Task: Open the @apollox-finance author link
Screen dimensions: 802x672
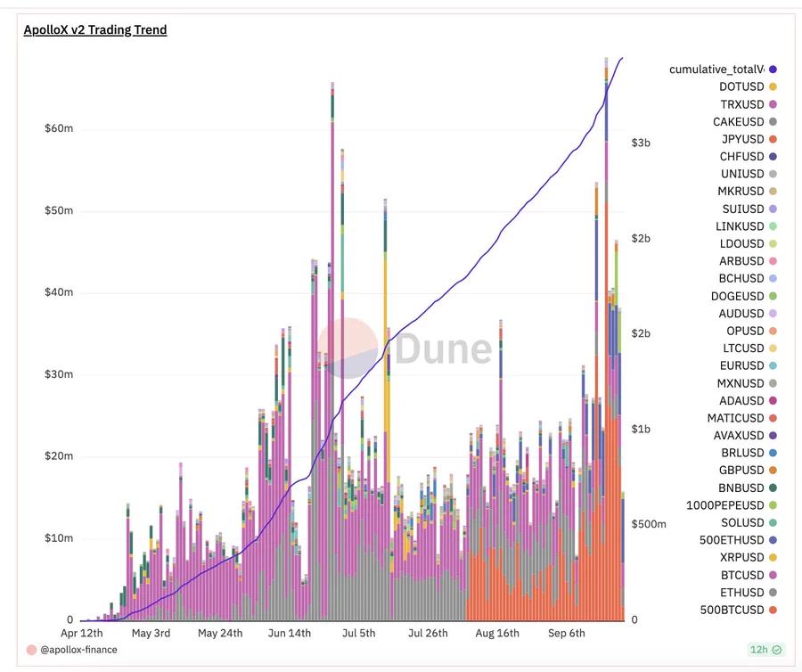Action: (x=78, y=650)
